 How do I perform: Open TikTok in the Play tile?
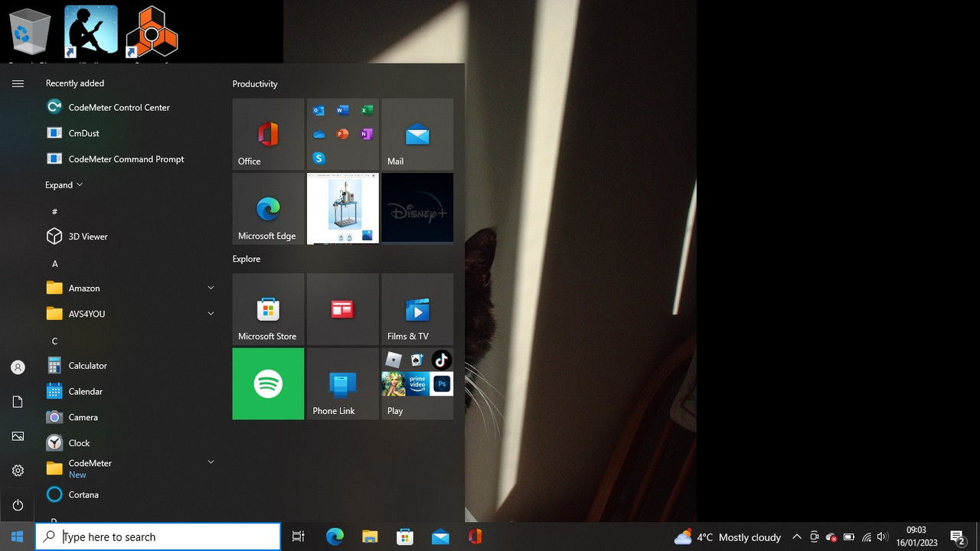pyautogui.click(x=442, y=360)
